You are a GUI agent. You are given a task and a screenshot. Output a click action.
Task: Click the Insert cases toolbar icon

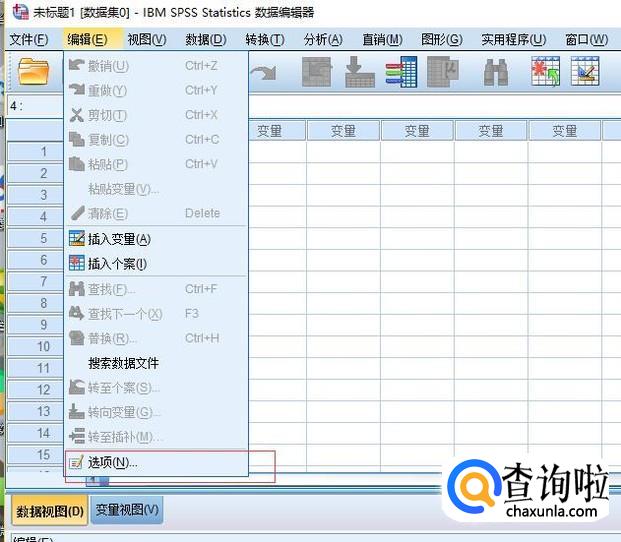pos(545,72)
